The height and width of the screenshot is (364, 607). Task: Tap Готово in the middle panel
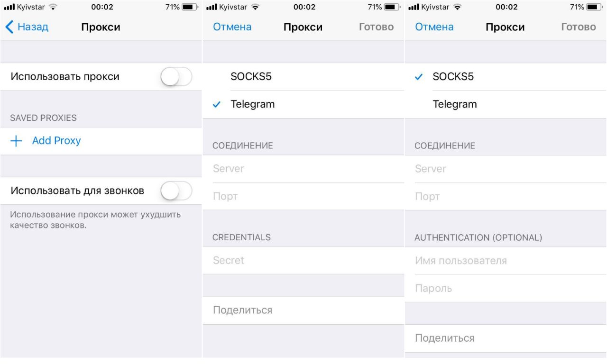tap(377, 27)
